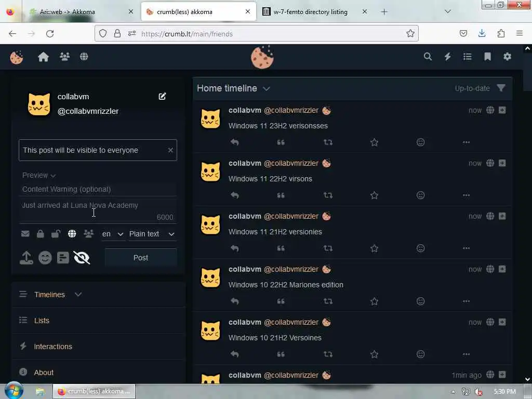Expand the Preview section in post form
Viewport: 532px width, 399px height.
38,176
